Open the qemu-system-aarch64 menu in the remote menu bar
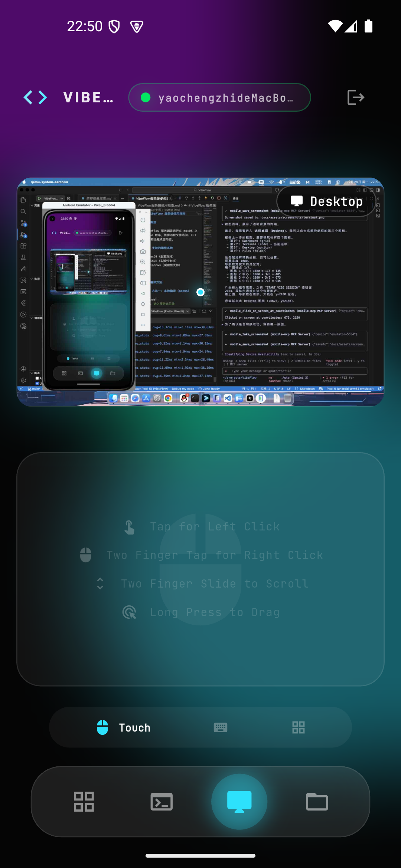The image size is (401, 868). 49,182
